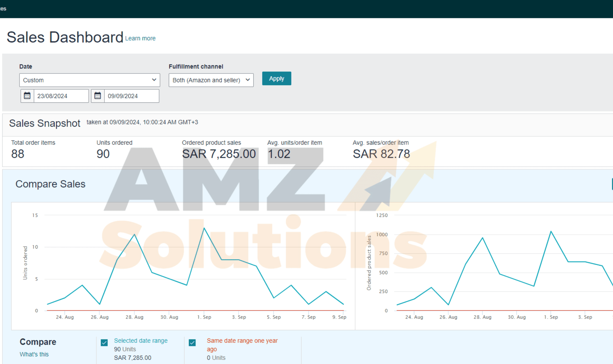Open the Learn more link

tap(140, 38)
